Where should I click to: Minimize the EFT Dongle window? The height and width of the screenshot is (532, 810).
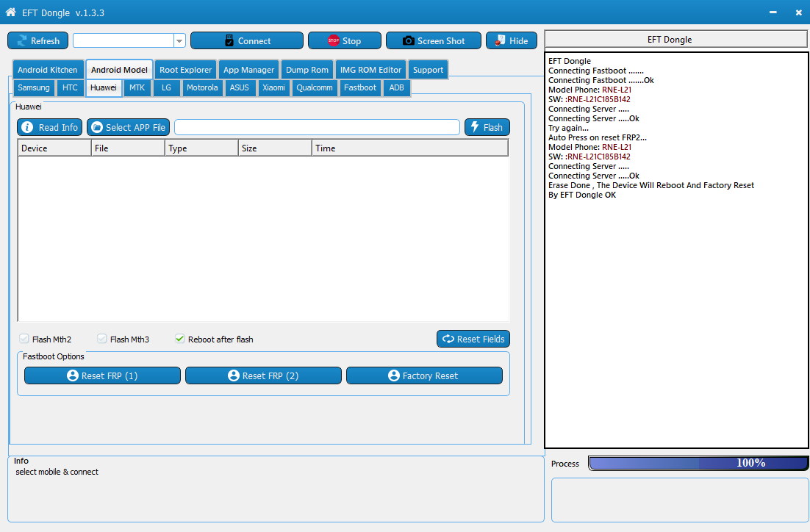click(773, 12)
